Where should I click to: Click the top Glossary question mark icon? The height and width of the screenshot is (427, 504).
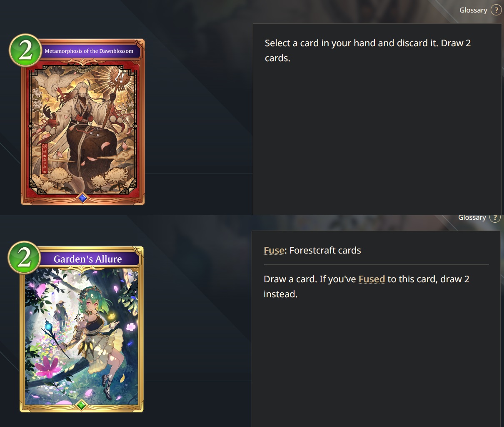coord(496,10)
